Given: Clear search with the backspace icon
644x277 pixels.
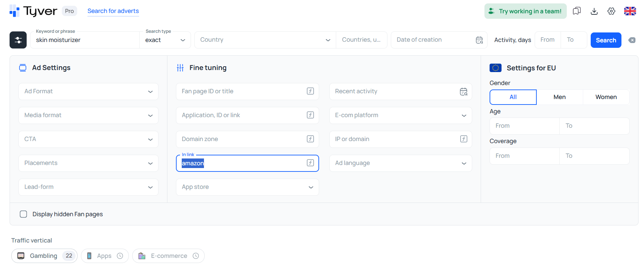Looking at the screenshot, I should [632, 40].
